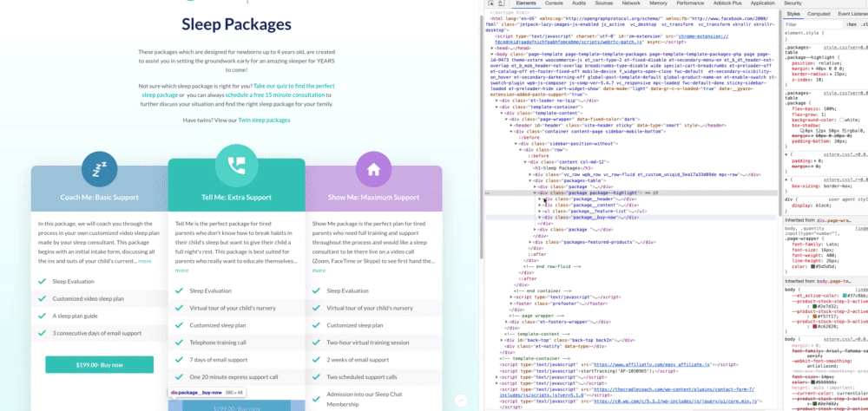868x411 pixels.
Task: Open the Memory tab
Action: pos(658,3)
